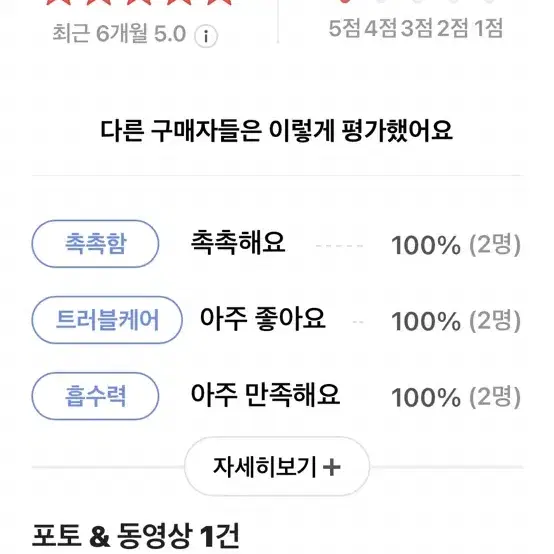Click the 3점 rating label
This screenshot has height=554, width=554.
click(417, 28)
